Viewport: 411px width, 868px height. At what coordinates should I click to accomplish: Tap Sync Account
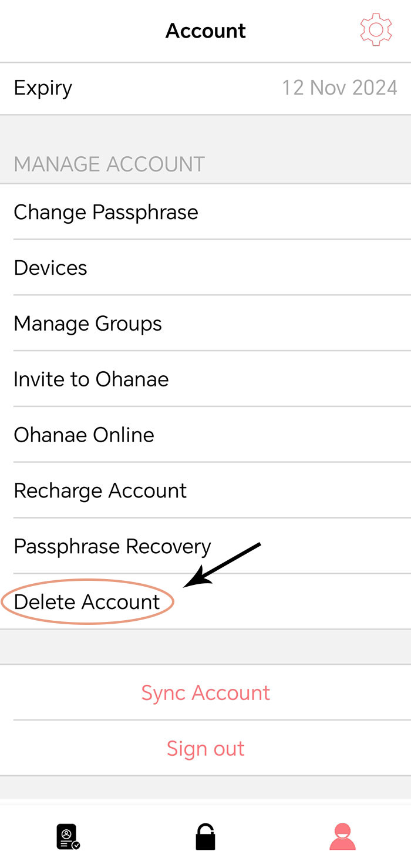click(206, 693)
